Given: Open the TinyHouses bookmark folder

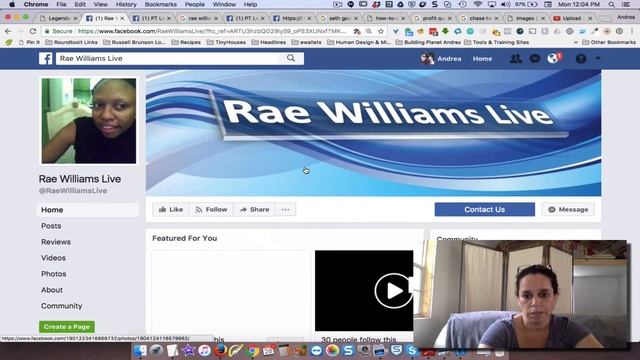Looking at the screenshot, I should 226,42.
